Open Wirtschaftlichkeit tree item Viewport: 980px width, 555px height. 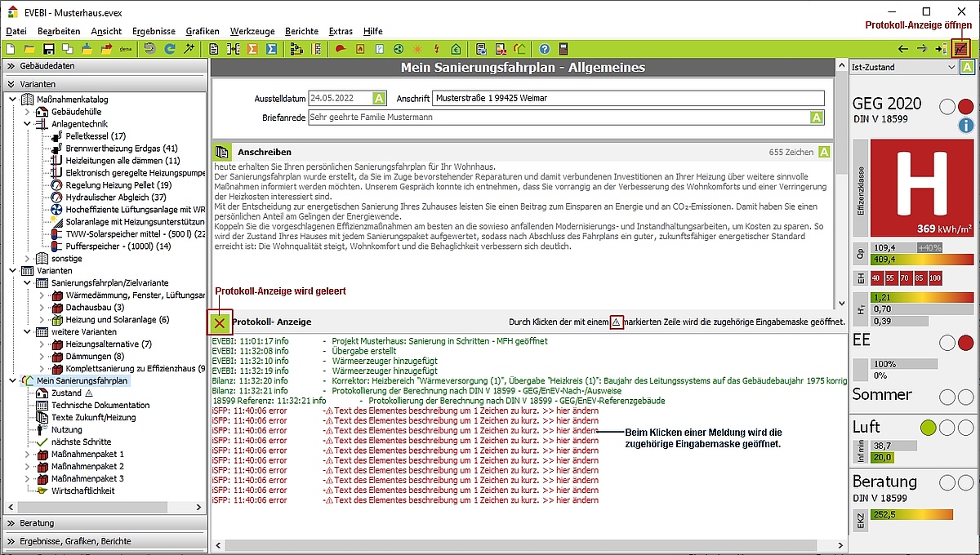click(x=82, y=491)
